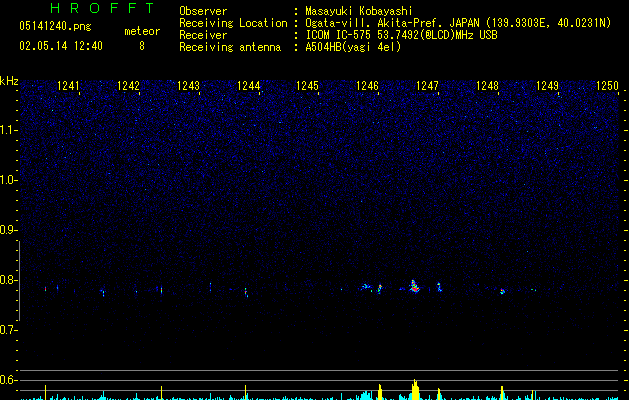Click the 0.6 kHz frequency label
The height and width of the screenshot is (400, 629).
click(9, 380)
